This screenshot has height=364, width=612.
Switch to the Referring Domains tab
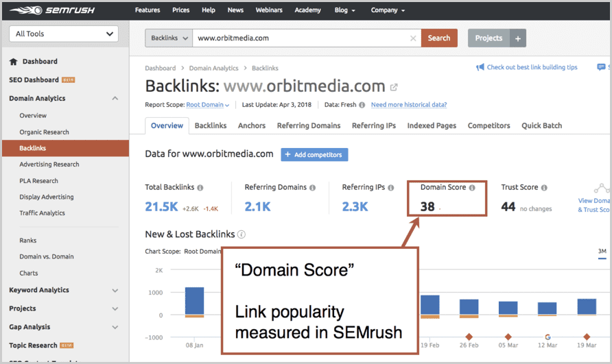309,125
